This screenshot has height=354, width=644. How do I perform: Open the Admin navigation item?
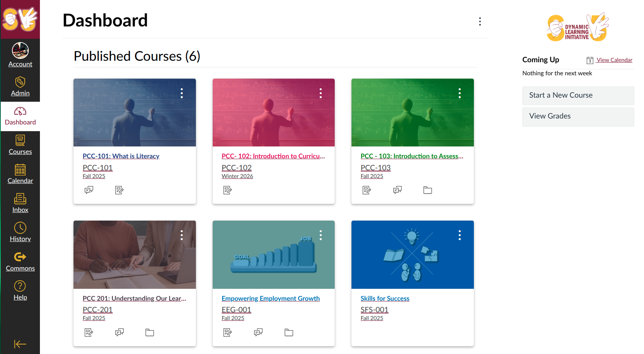(20, 86)
